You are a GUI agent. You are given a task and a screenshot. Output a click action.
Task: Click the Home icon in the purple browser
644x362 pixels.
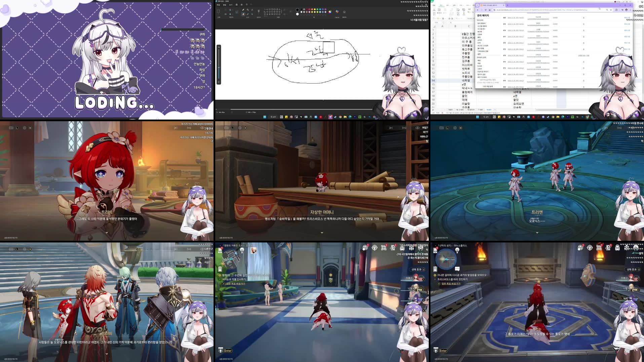tap(490, 10)
